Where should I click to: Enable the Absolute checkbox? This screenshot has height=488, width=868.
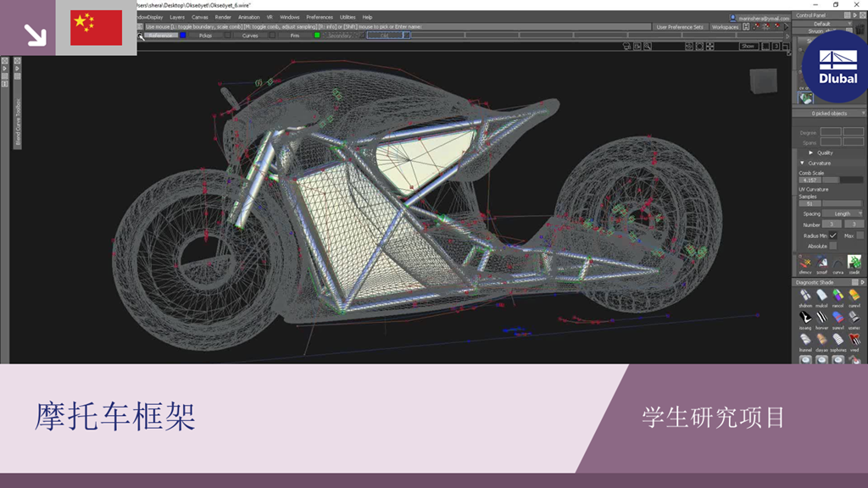point(832,247)
